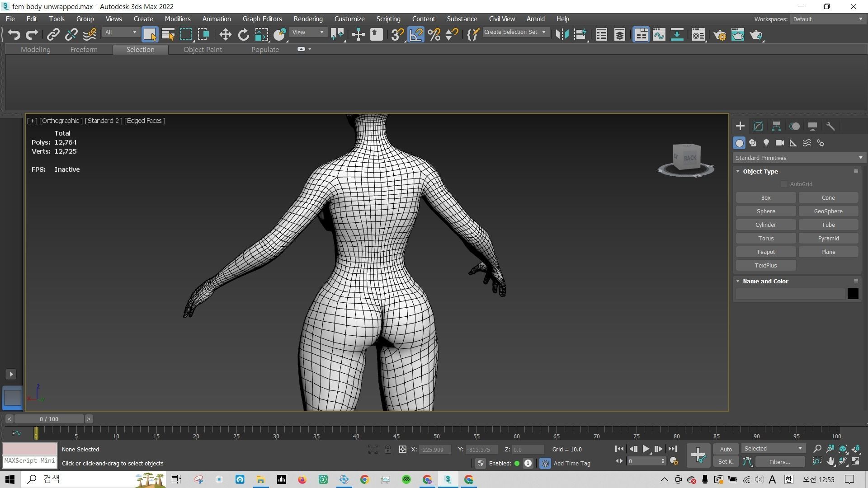
Task: Click the Unlink Selection tool
Action: tap(71, 35)
